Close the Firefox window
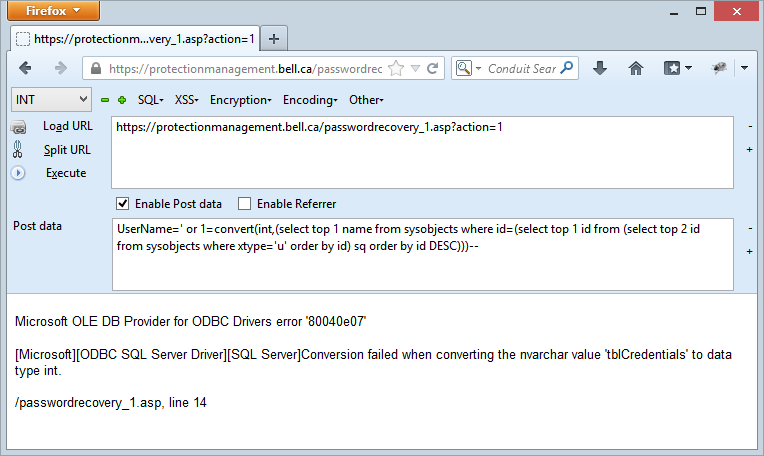The image size is (764, 456). point(737,11)
